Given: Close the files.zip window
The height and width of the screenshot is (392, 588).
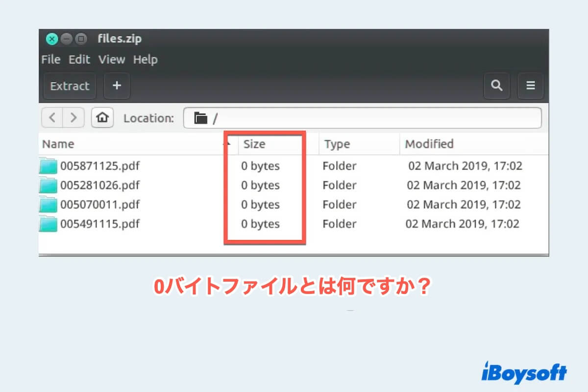Looking at the screenshot, I should tap(52, 39).
